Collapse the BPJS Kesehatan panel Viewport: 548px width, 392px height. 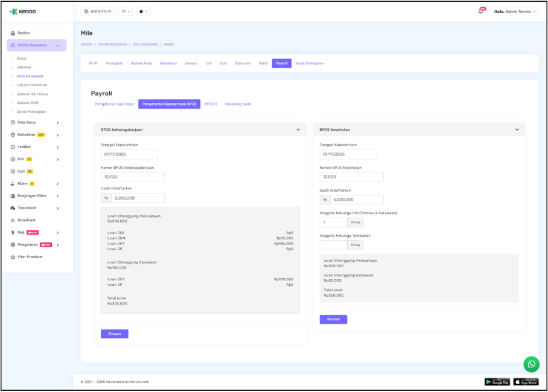coord(517,129)
